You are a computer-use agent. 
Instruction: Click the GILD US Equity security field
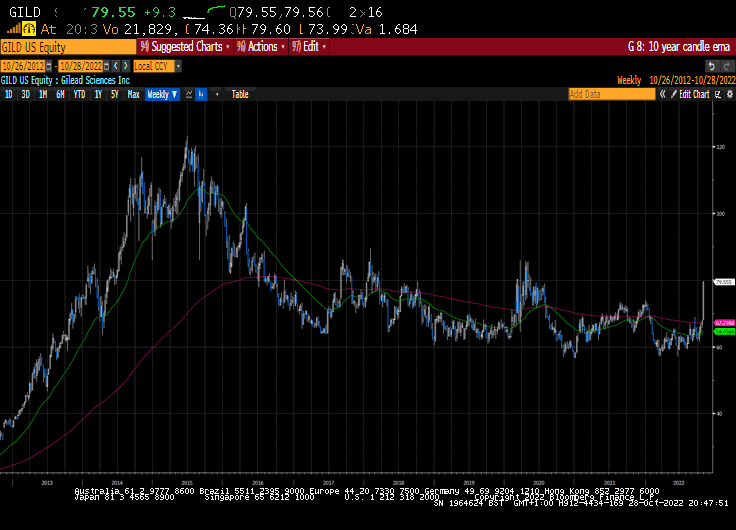68,47
